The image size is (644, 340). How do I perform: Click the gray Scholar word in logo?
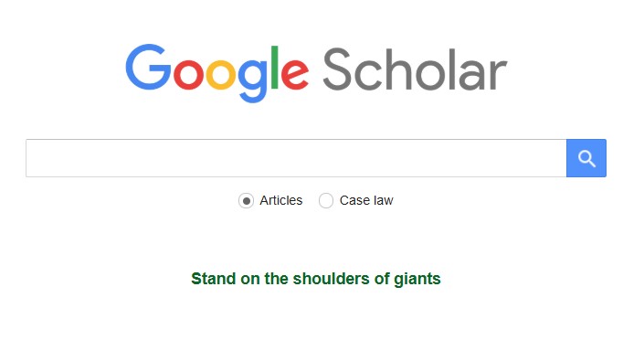coord(416,69)
